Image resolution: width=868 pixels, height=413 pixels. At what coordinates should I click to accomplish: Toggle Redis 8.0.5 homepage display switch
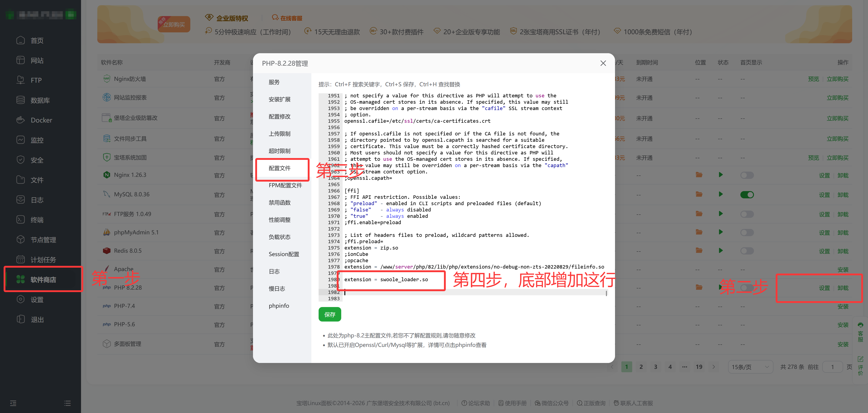[x=747, y=251]
